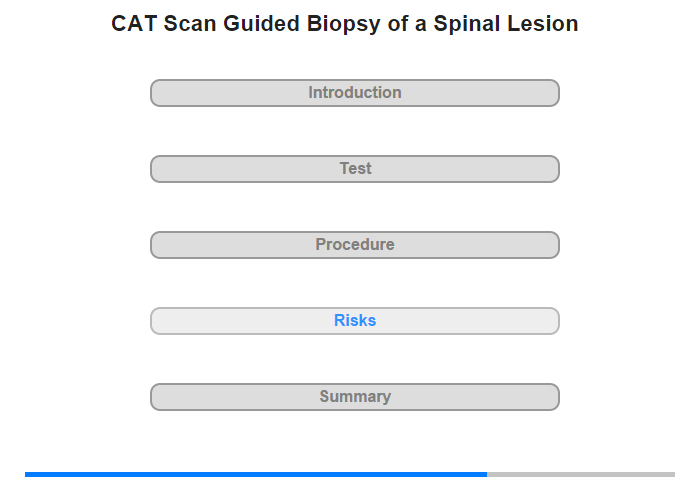Click the gray unfilled part of progress bar
The width and height of the screenshot is (700, 480).
581,474
